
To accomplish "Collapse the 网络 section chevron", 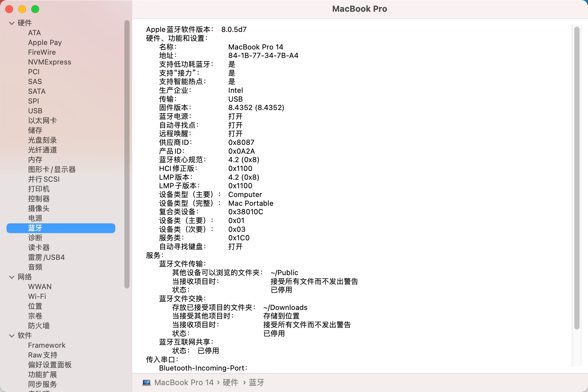I will click(x=12, y=277).
